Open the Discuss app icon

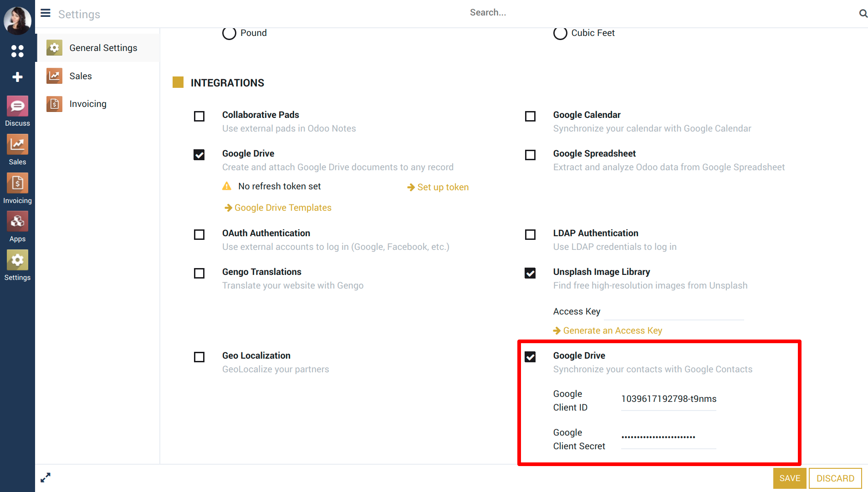click(17, 107)
